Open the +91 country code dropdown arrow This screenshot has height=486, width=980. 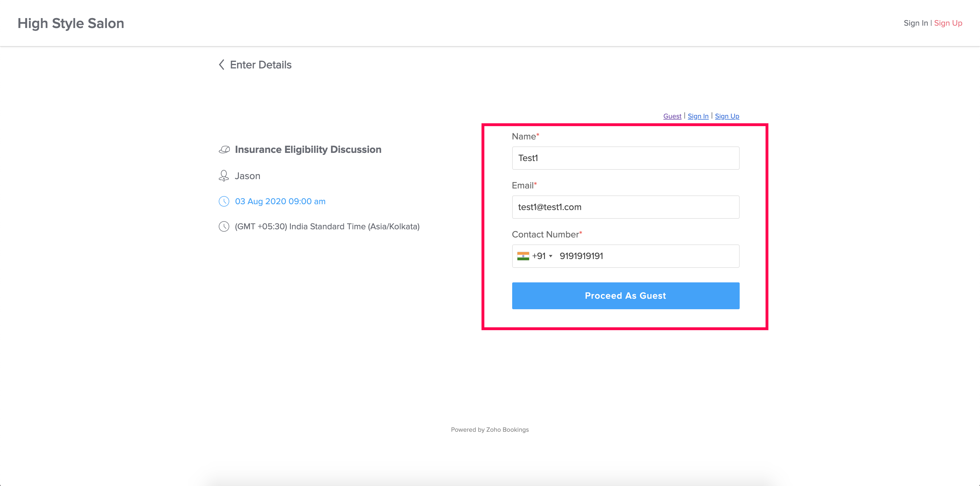(550, 256)
